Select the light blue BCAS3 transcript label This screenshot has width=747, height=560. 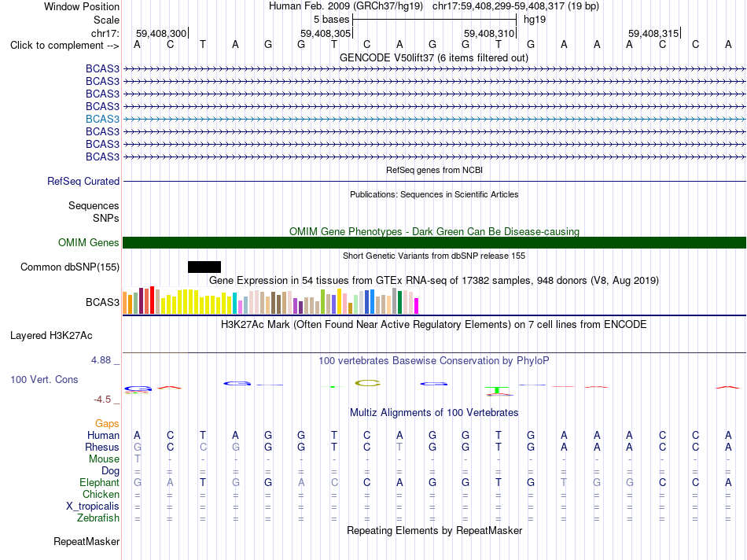(x=102, y=119)
